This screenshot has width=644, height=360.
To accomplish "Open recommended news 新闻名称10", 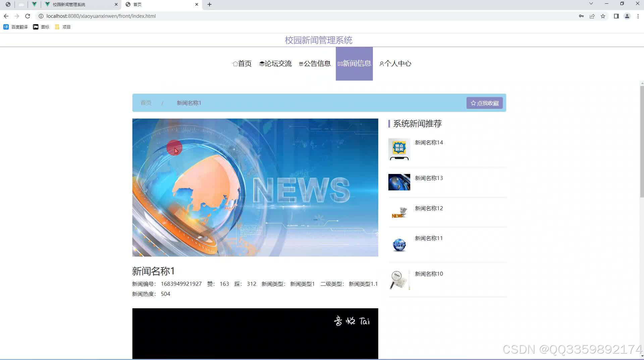I will (429, 274).
